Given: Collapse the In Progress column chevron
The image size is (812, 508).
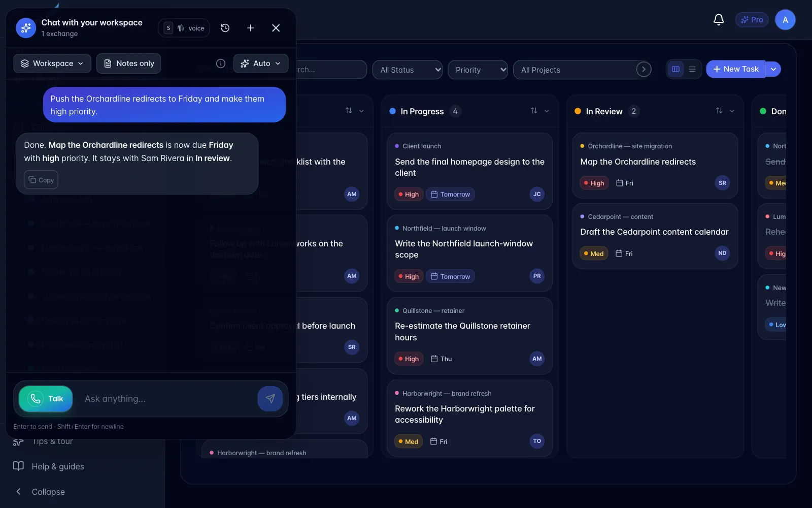Looking at the screenshot, I should 547,111.
